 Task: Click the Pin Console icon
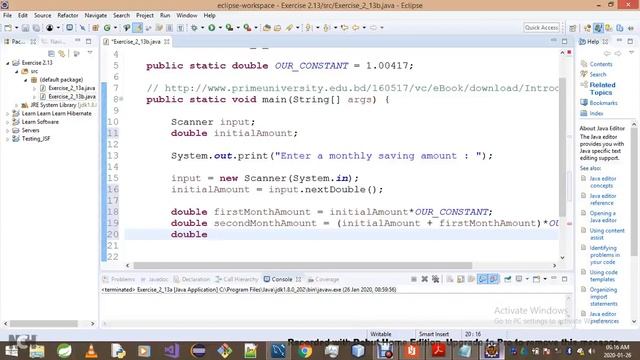click(x=507, y=279)
